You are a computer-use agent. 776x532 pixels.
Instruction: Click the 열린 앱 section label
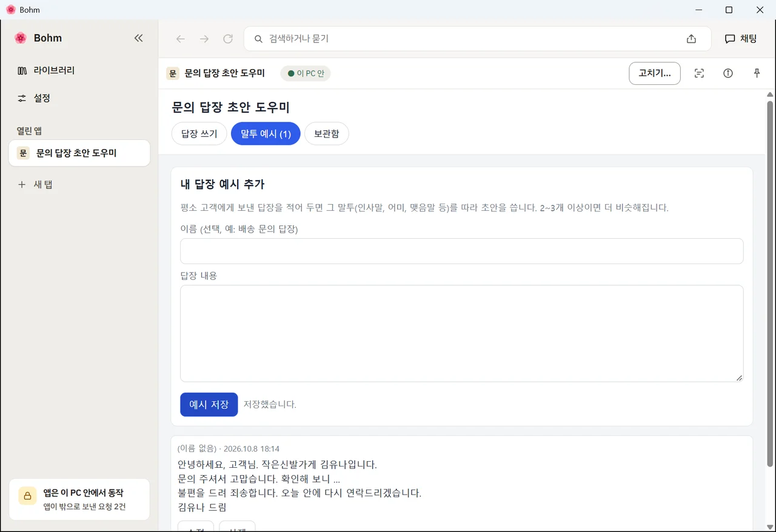pos(29,131)
